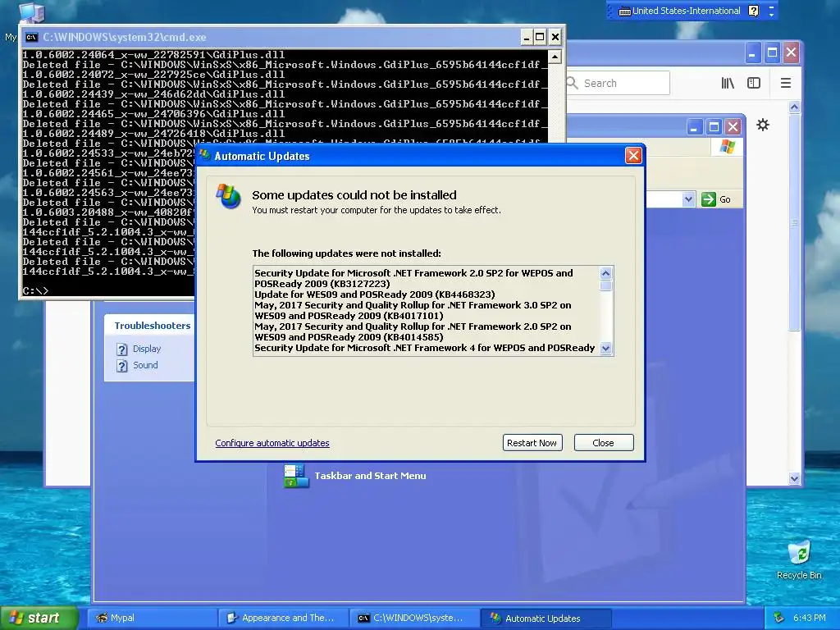Maximize the cmd.exe window
The image size is (840, 630).
540,37
